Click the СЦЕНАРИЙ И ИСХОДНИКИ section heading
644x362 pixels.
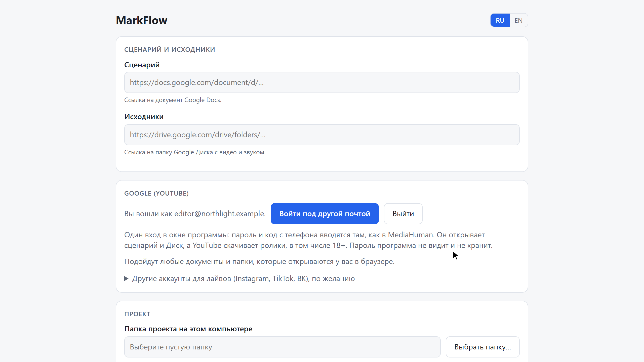click(x=170, y=50)
